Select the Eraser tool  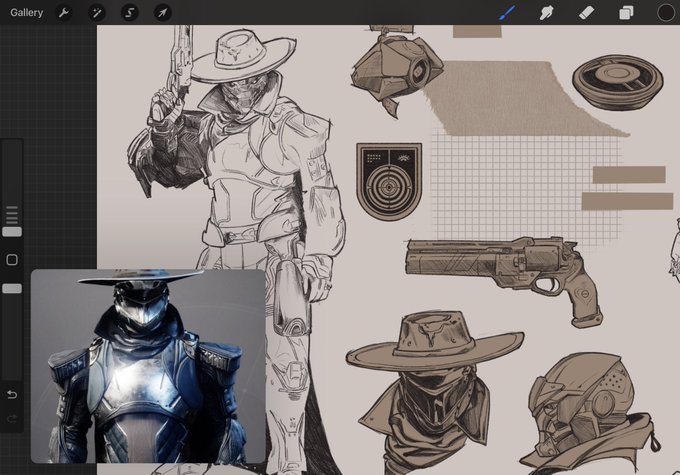[x=586, y=13]
